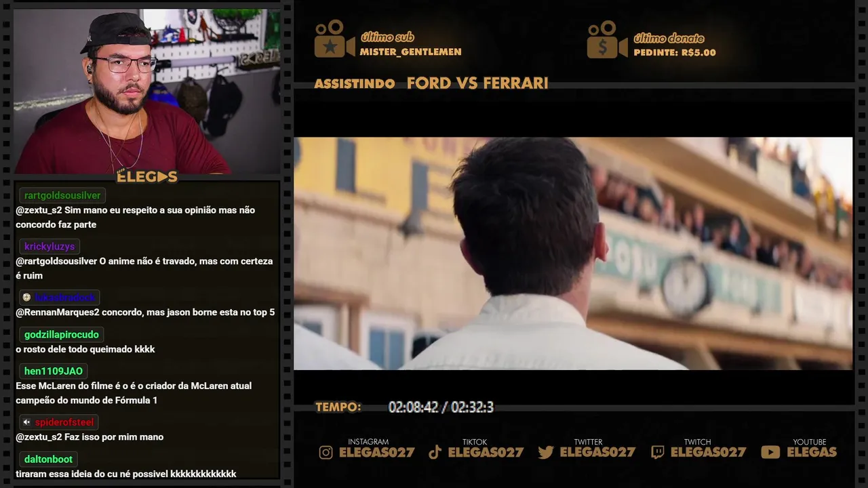Click the último donate label
868x488 pixels.
point(669,38)
